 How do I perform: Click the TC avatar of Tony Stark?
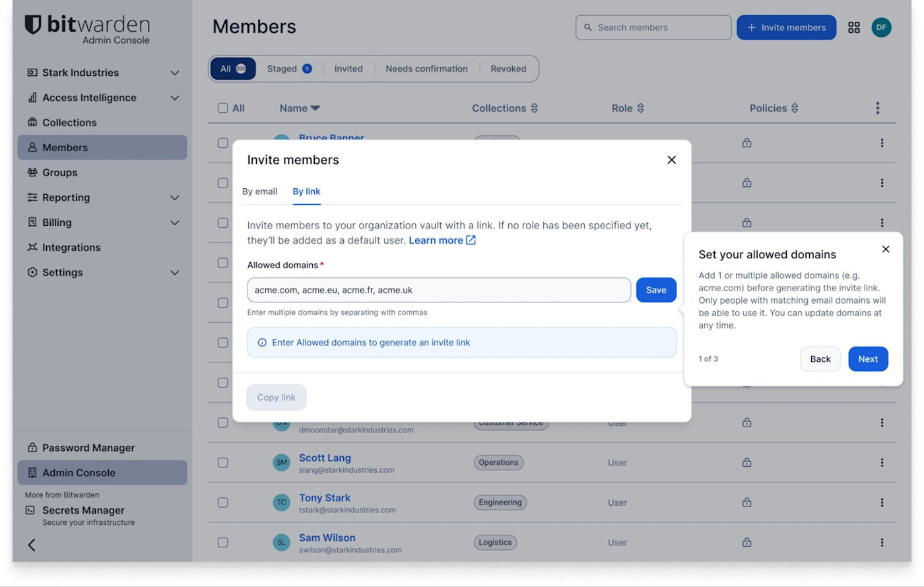[282, 502]
